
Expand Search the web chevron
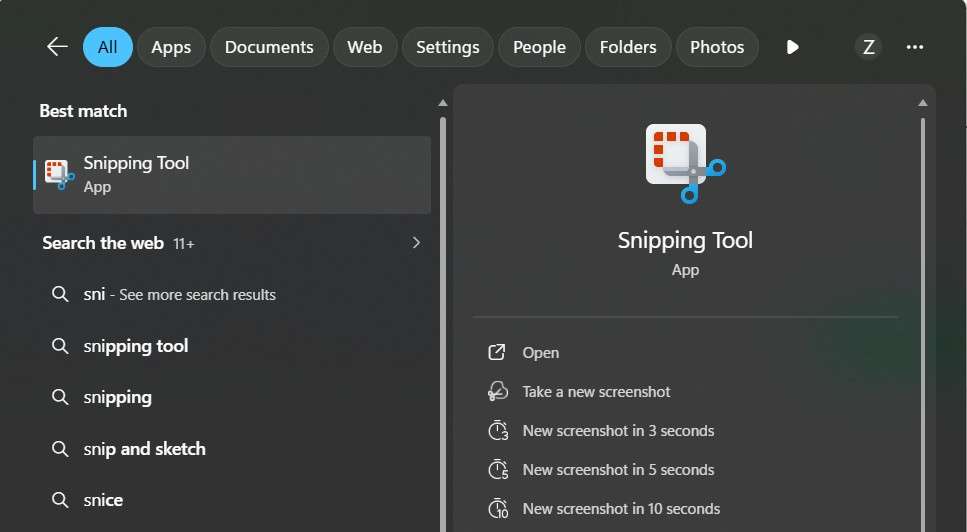point(416,243)
